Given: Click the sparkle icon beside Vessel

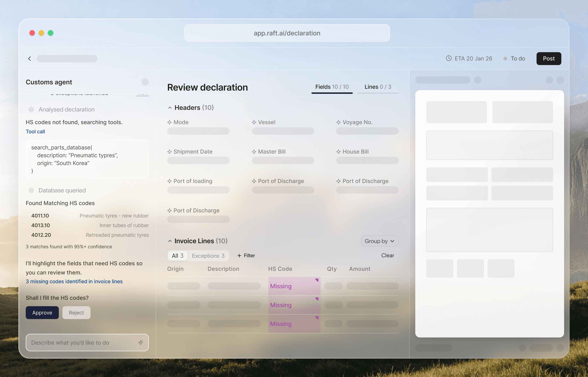Looking at the screenshot, I should point(254,122).
